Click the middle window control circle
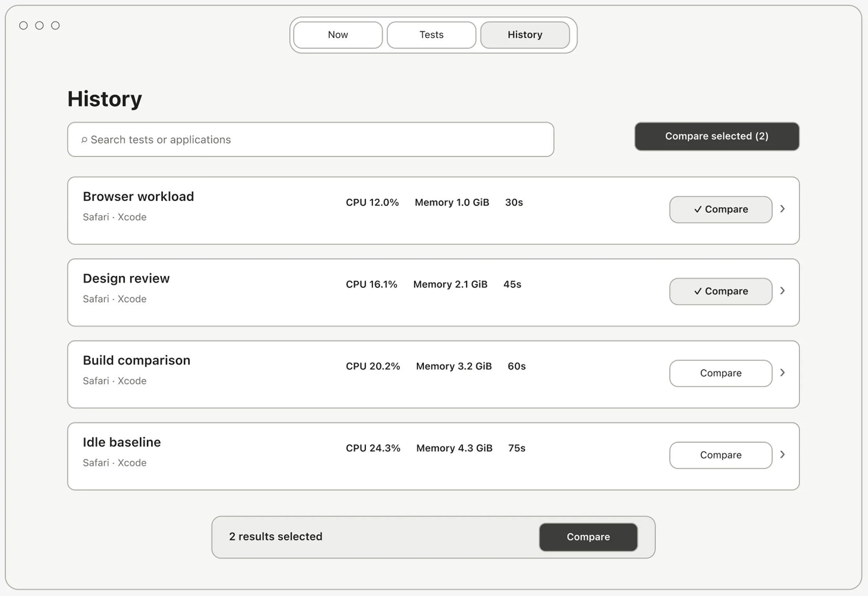Viewport: 868px width, 596px height. 39,26
